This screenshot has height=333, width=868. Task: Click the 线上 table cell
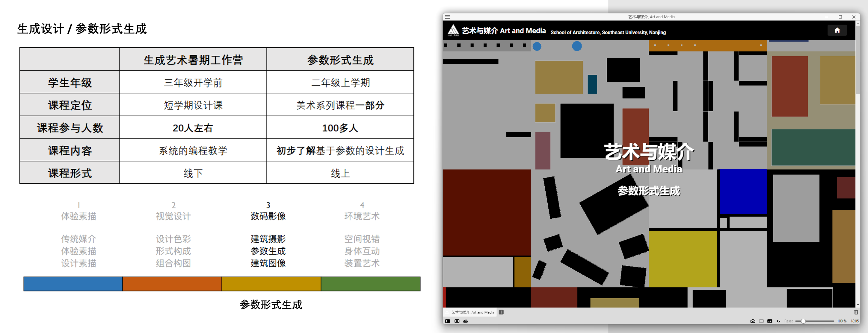click(340, 173)
